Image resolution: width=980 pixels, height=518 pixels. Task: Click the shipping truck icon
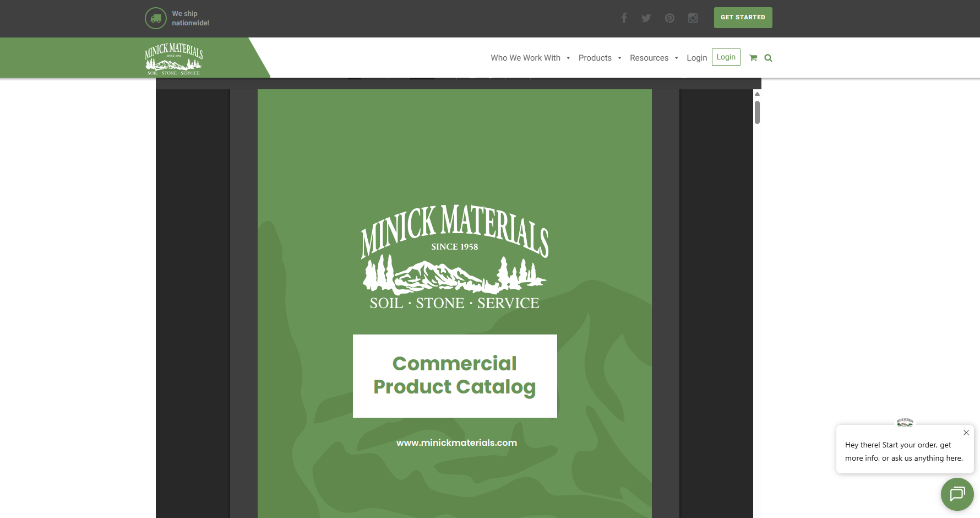tap(156, 18)
